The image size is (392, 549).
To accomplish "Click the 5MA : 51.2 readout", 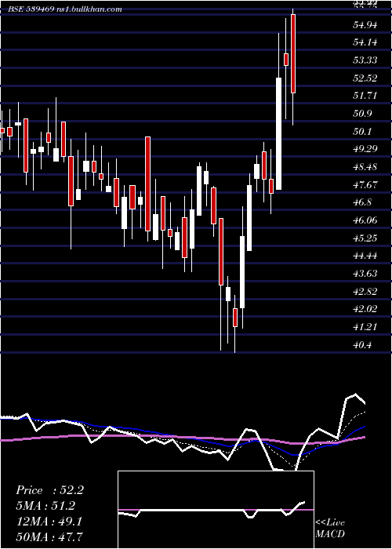I will [45, 506].
